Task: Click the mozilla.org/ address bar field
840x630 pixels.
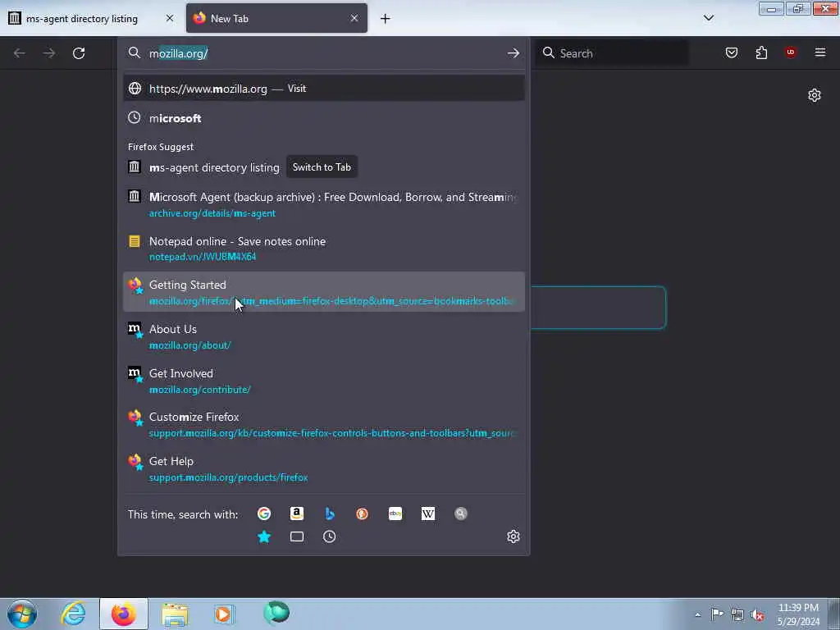Action: tap(324, 53)
